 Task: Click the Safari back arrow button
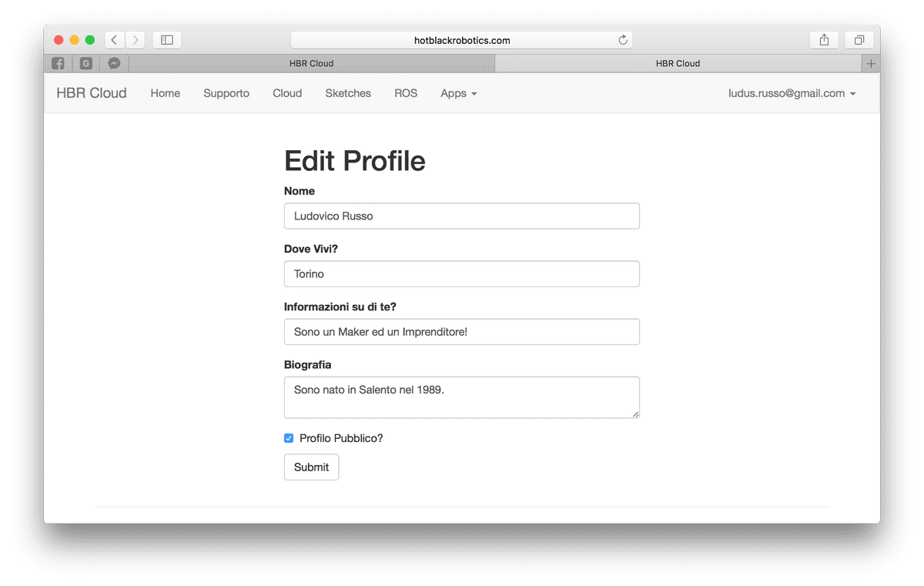click(x=114, y=40)
